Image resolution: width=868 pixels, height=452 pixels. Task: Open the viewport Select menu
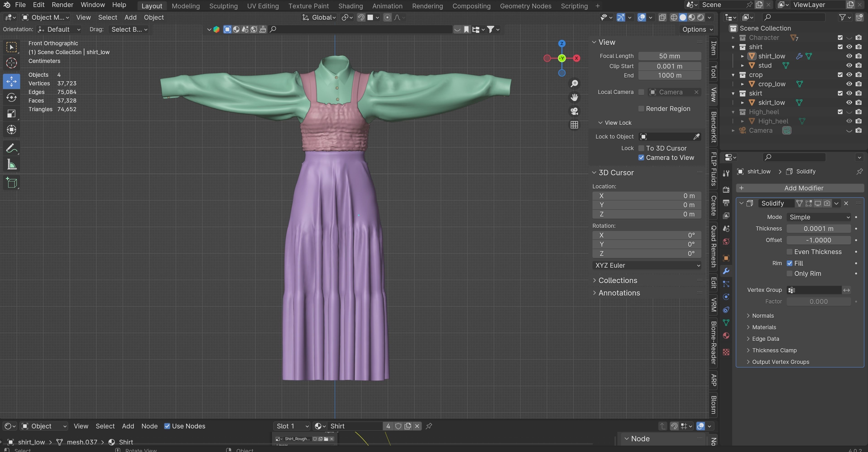108,17
